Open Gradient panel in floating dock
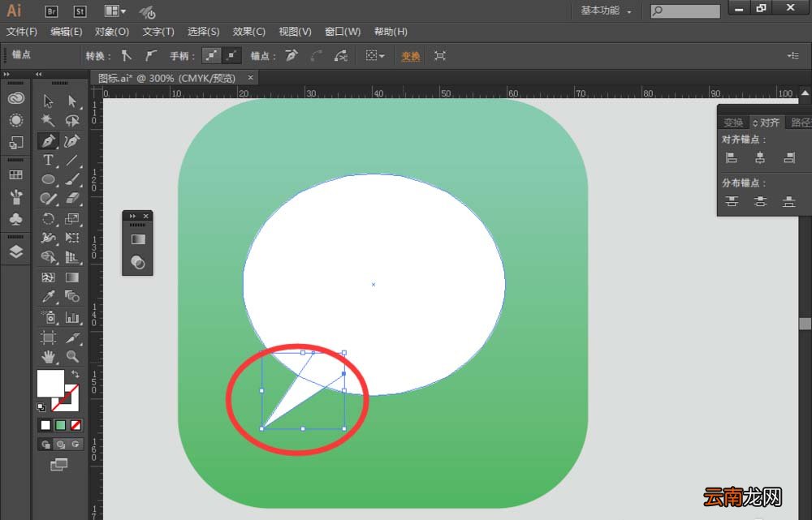Viewport: 812px width, 520px height. (138, 239)
